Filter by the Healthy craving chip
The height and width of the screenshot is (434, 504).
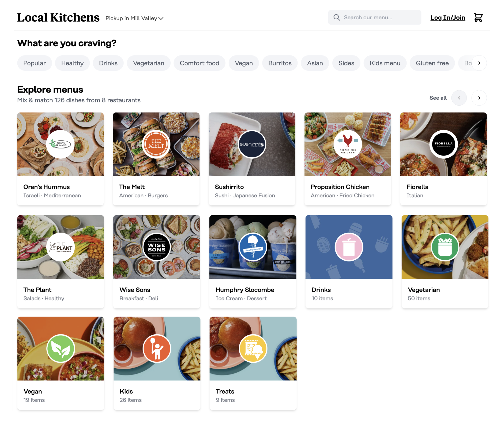tap(72, 63)
